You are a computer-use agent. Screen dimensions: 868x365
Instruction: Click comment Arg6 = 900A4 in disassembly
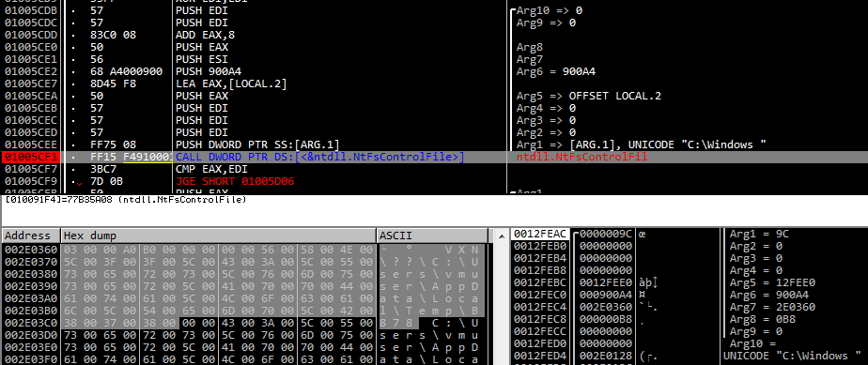tap(556, 71)
